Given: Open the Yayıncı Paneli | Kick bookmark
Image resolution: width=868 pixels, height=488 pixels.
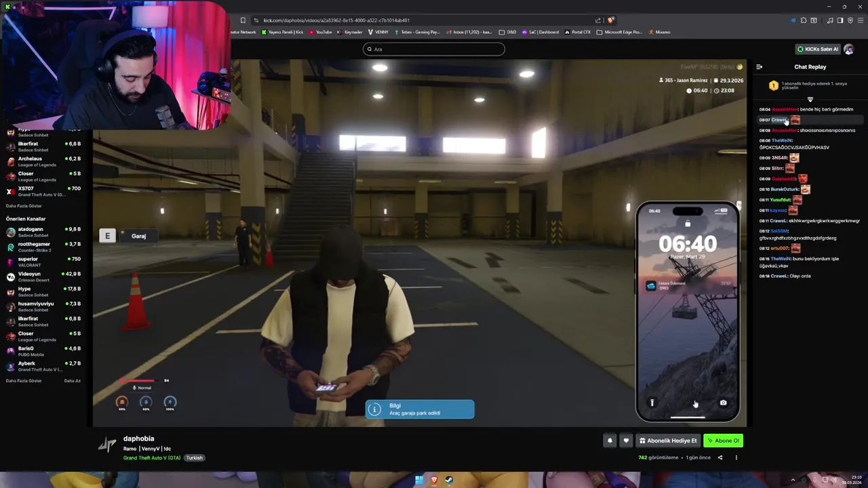Looking at the screenshot, I should tap(283, 32).
